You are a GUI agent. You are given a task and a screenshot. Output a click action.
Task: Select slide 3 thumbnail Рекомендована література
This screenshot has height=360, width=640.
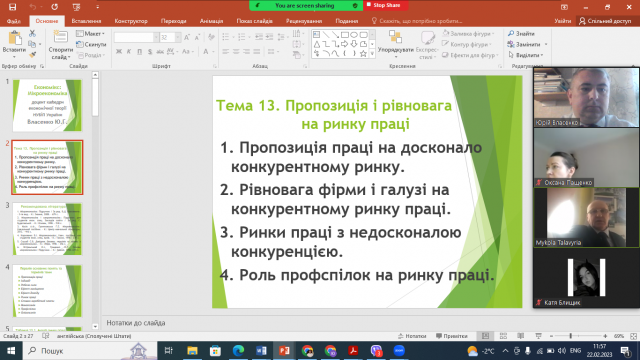(47, 229)
